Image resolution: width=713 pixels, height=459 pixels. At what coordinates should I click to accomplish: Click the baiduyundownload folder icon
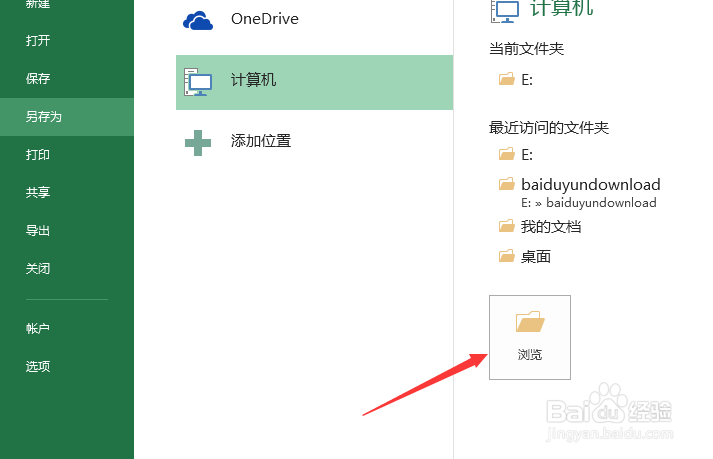tap(507, 184)
